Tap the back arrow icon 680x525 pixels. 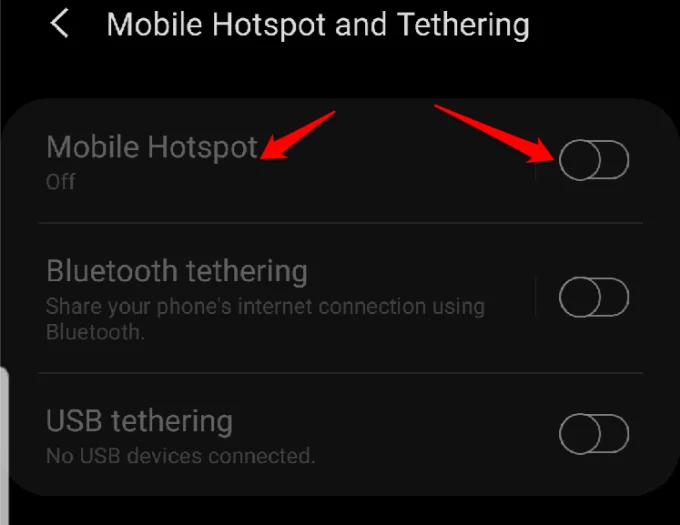(59, 24)
